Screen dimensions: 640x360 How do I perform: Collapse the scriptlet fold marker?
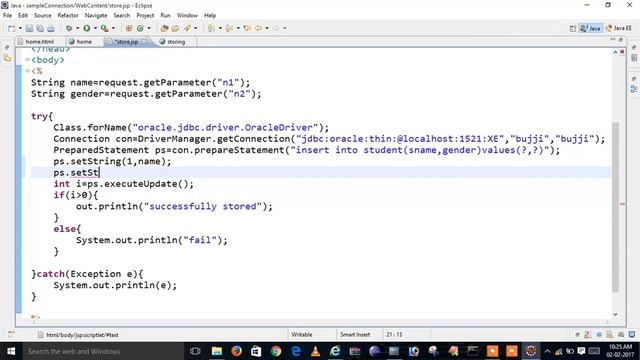(27, 71)
